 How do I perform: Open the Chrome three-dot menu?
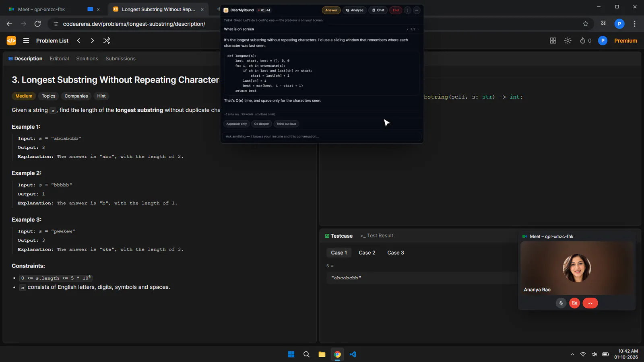(x=635, y=24)
